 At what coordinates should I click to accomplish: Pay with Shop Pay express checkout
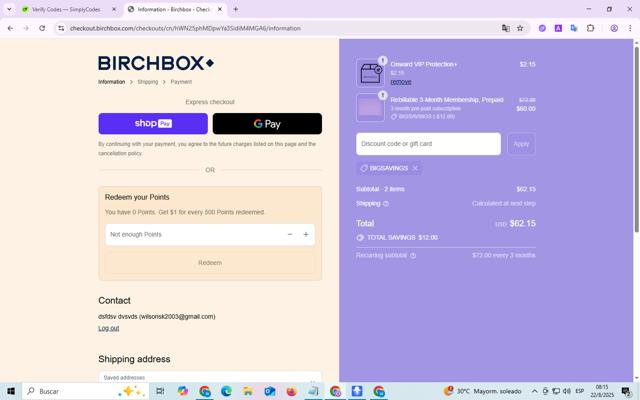(x=153, y=124)
